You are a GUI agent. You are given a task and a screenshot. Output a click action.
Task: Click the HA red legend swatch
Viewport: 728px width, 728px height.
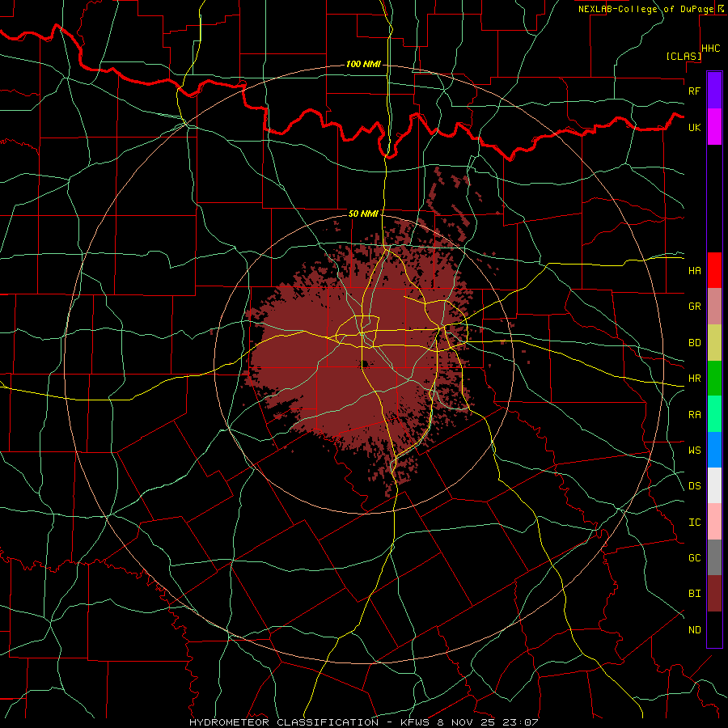pyautogui.click(x=714, y=270)
